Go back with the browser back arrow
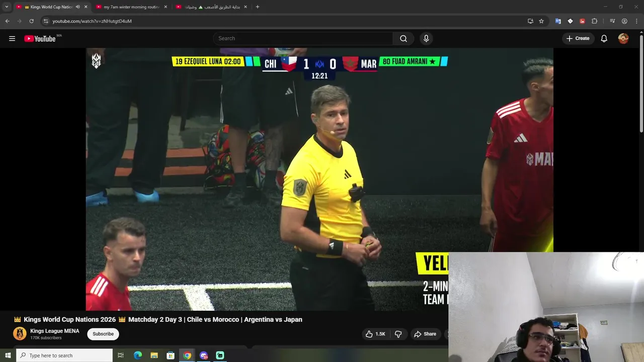 7,21
